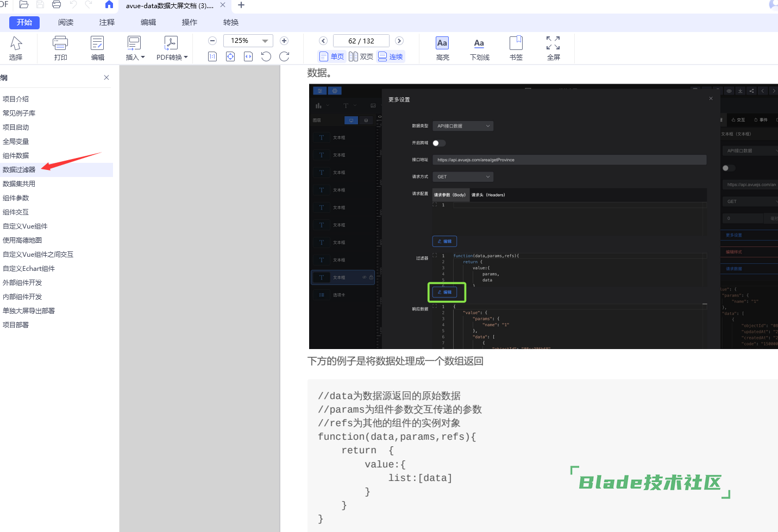Close the avue-data document tab
Viewport: 778px width, 532px height.
coord(223,5)
